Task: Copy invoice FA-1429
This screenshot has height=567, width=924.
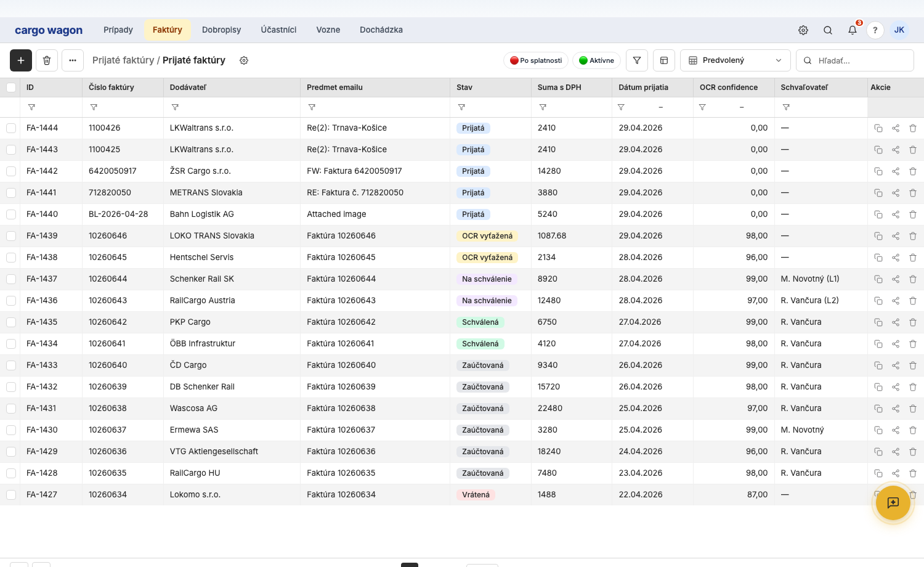Action: pyautogui.click(x=878, y=452)
